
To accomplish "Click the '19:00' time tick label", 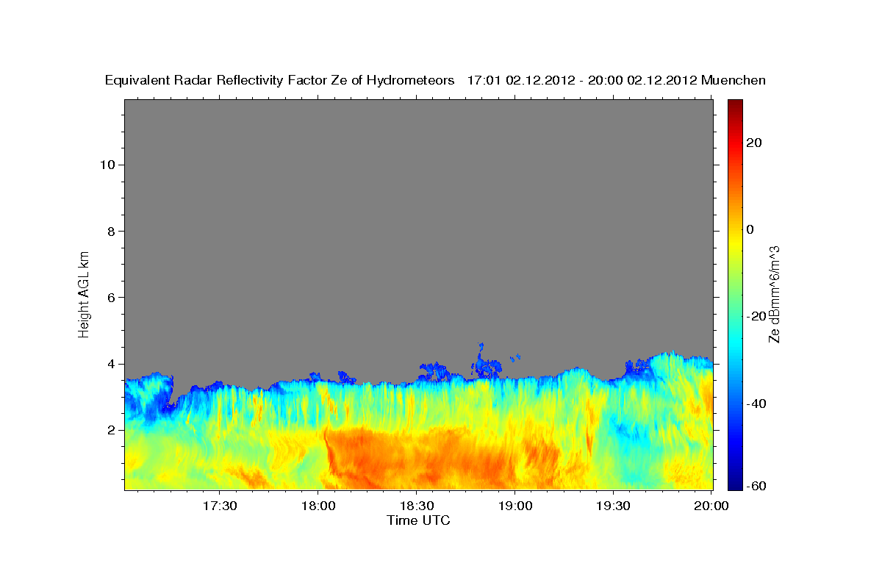I will (514, 506).
